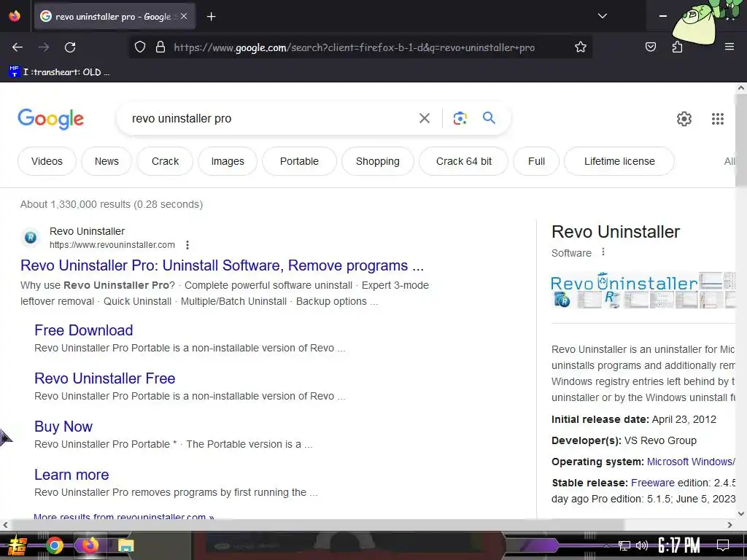Open the list all tabs dropdown
The height and width of the screenshot is (560, 747).
pyautogui.click(x=602, y=16)
